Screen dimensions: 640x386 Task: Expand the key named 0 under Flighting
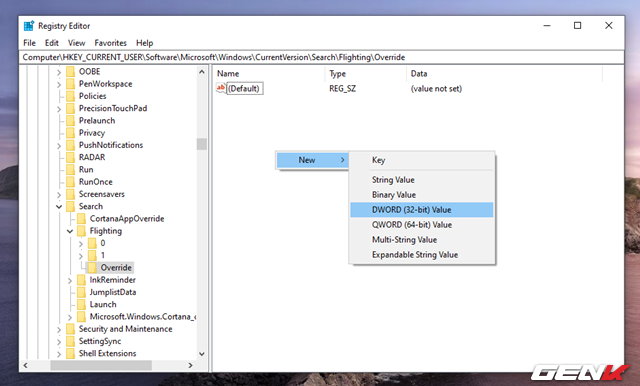[x=81, y=244]
